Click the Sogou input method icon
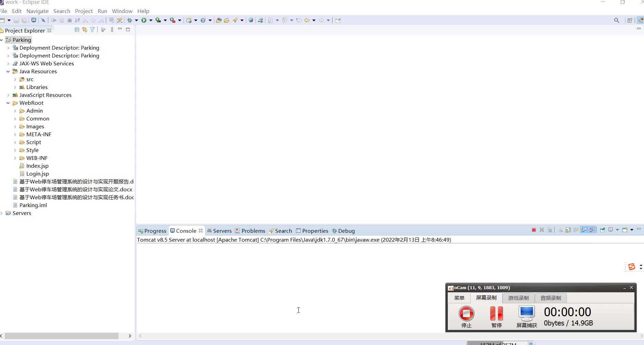Screen dimensions: 644x345 click(632, 267)
